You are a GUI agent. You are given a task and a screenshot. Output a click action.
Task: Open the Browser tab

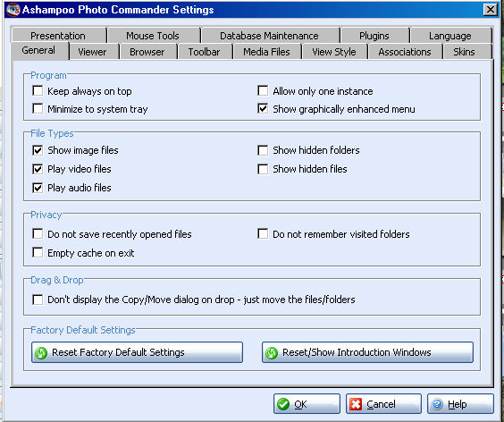[147, 52]
